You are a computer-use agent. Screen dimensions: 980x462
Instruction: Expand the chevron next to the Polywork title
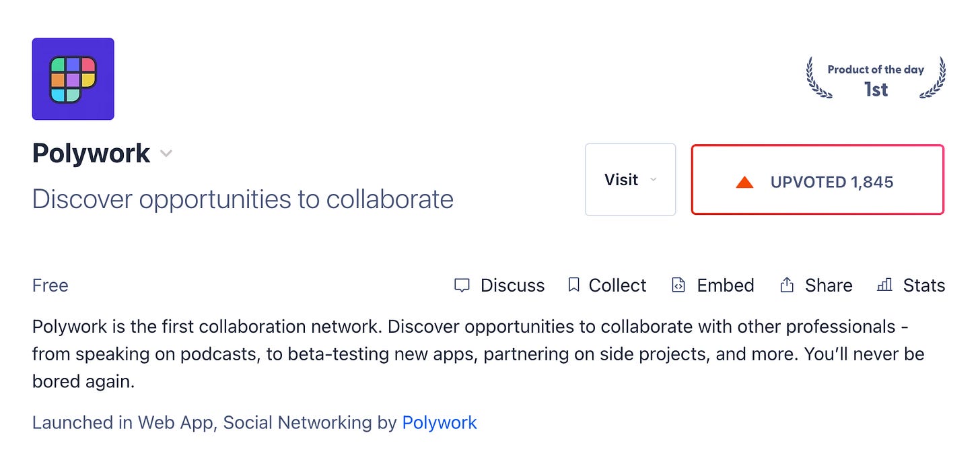tap(166, 154)
